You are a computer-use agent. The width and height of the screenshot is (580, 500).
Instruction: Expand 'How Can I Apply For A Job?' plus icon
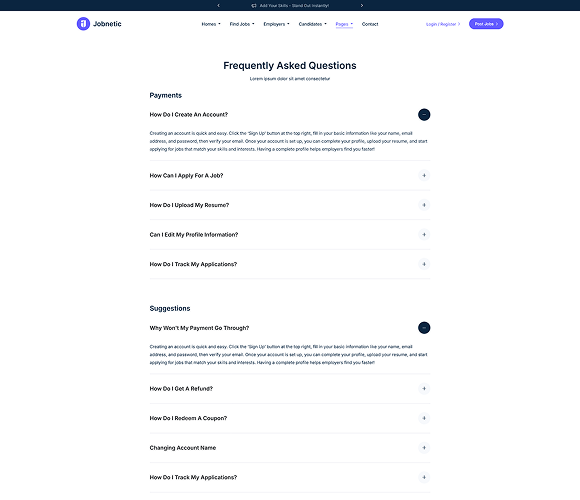tap(424, 175)
